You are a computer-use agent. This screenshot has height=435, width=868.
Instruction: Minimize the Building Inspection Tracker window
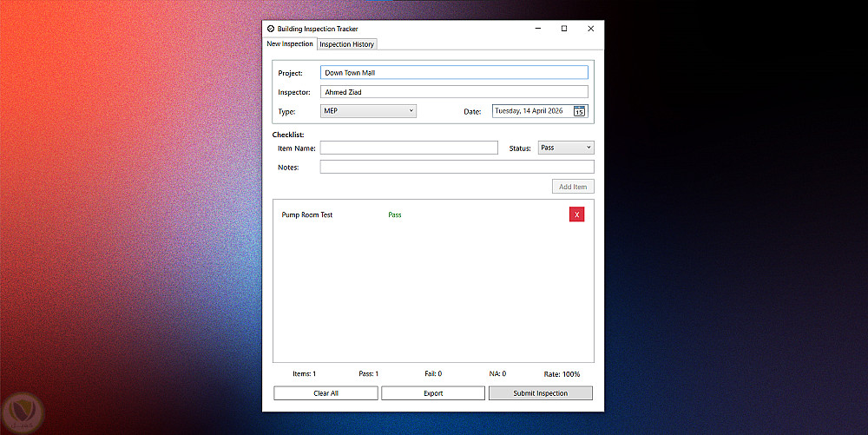tap(538, 29)
